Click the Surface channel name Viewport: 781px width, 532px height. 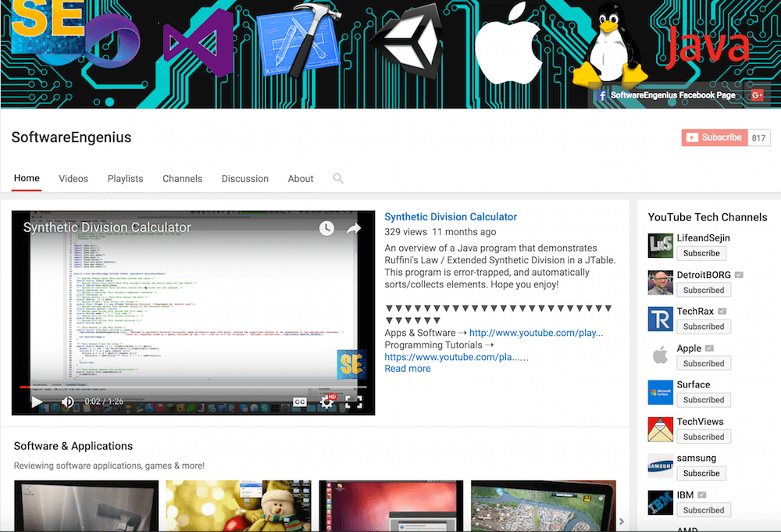(x=694, y=384)
